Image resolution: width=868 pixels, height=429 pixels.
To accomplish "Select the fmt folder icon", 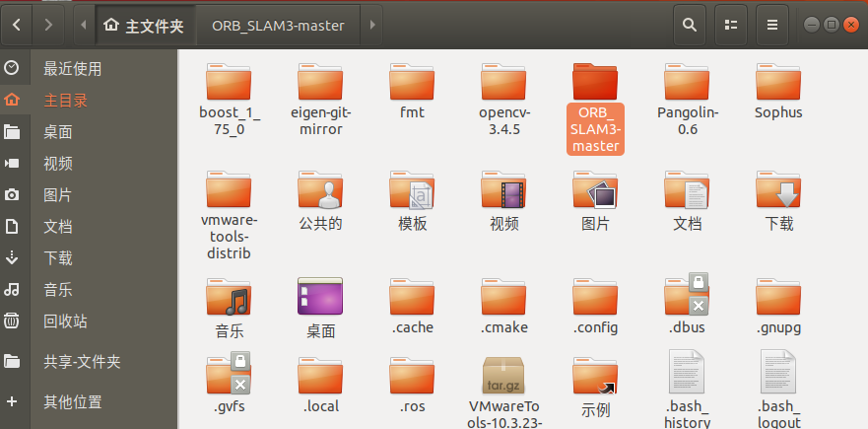I will click(412, 81).
